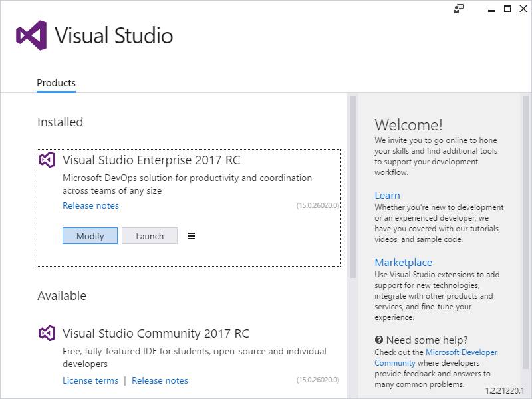Image resolution: width=532 pixels, height=399 pixels.
Task: Click the Community 2017 RC product icon
Action: [x=47, y=333]
